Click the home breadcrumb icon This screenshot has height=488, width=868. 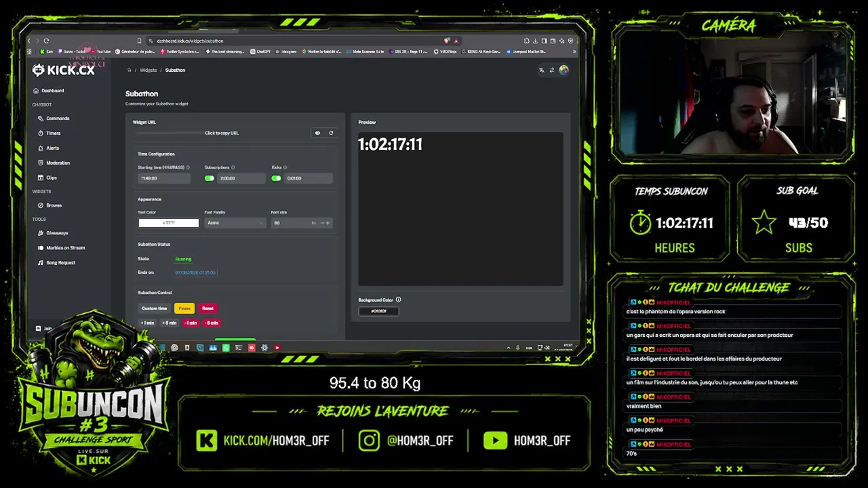129,70
